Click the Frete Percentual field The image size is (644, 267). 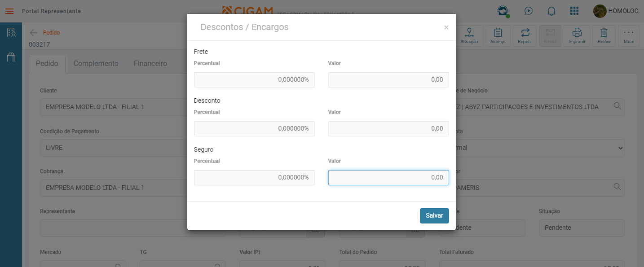[x=254, y=80]
